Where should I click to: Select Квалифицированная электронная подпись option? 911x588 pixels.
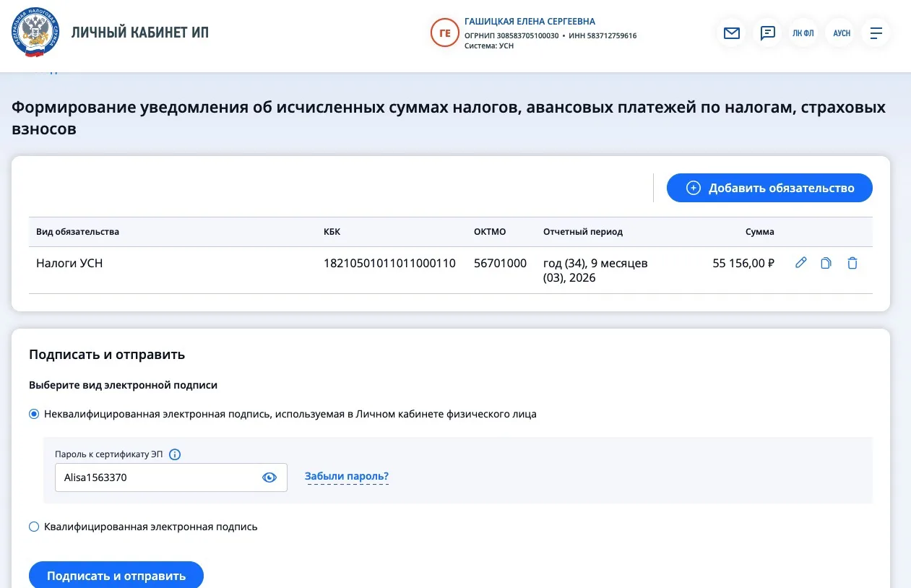pos(34,527)
